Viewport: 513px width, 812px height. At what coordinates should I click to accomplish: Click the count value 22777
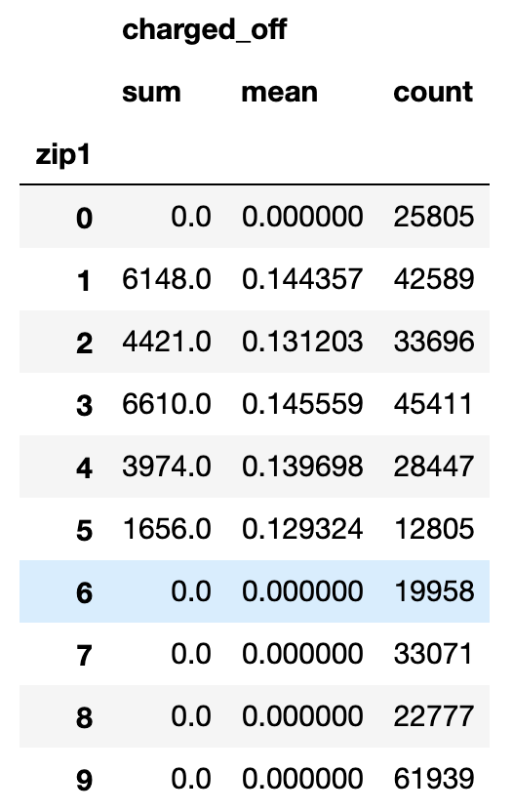[434, 716]
